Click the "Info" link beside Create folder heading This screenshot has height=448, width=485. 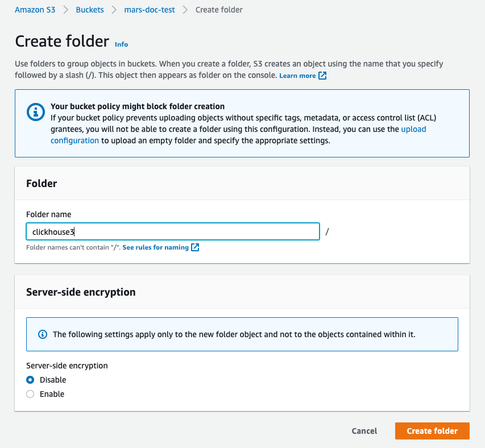pos(121,44)
